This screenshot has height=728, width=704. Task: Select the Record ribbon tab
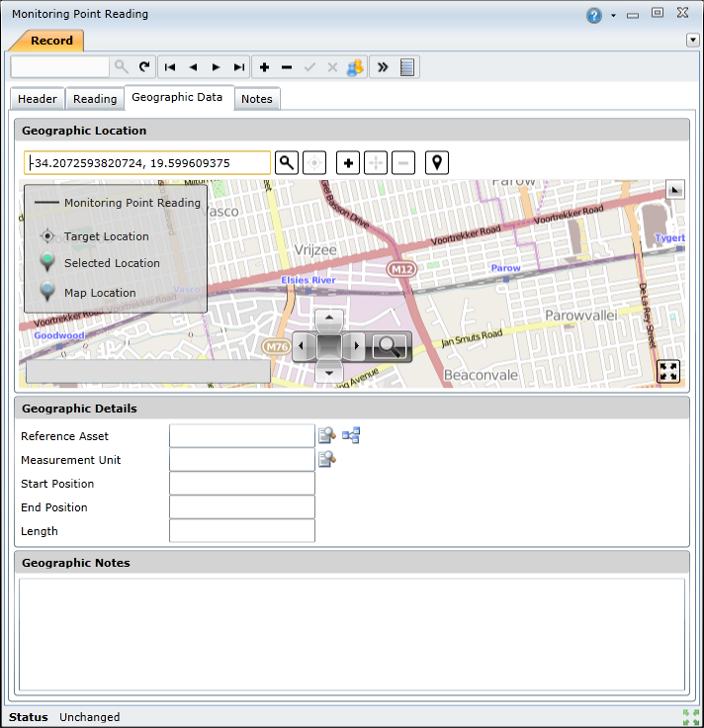[x=51, y=41]
